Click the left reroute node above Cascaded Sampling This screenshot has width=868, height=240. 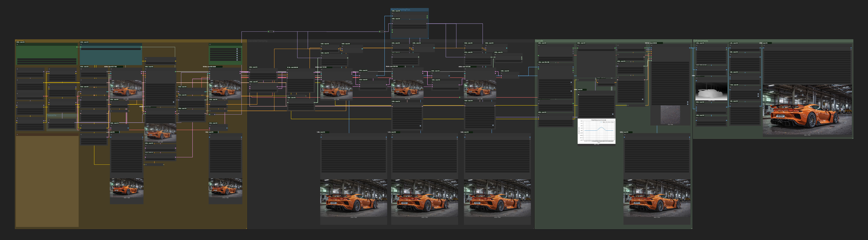click(271, 31)
